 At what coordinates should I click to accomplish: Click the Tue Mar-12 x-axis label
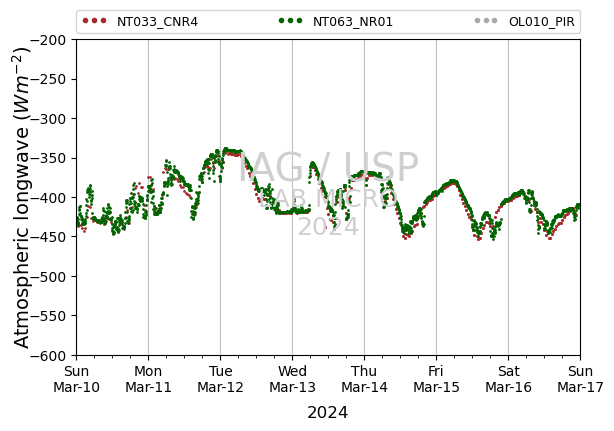pos(220,379)
